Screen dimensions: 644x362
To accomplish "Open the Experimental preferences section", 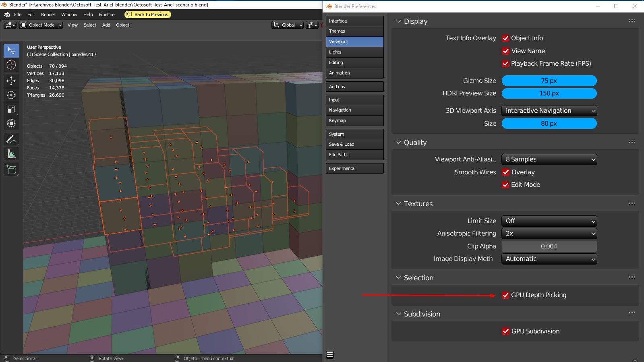I will tap(354, 168).
